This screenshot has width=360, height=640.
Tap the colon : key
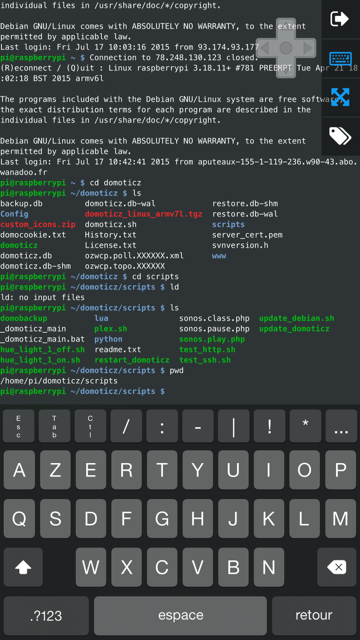coord(162,426)
